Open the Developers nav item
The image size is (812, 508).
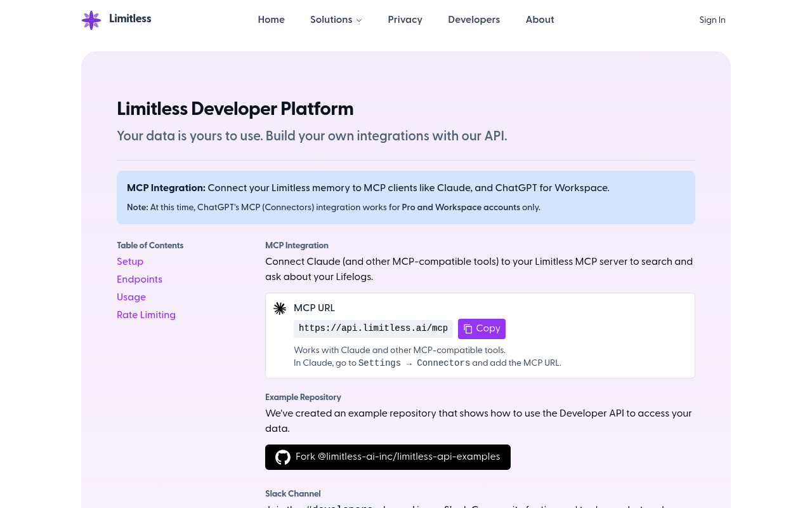point(474,20)
